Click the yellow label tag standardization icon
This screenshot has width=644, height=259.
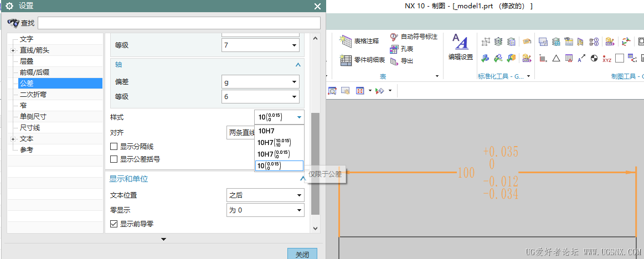527,41
